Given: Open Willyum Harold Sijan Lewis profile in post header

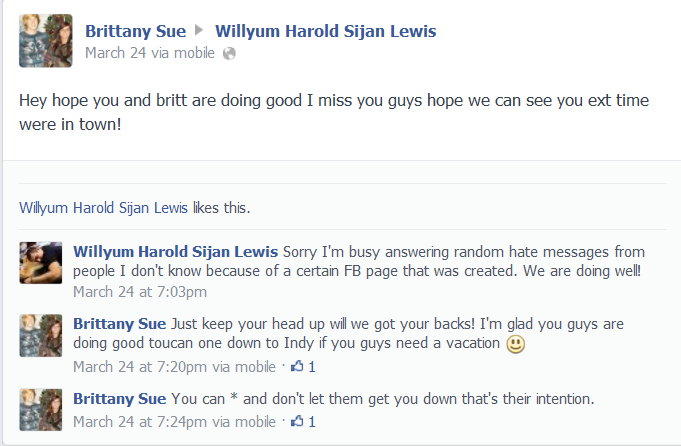Looking at the screenshot, I should coord(325,31).
